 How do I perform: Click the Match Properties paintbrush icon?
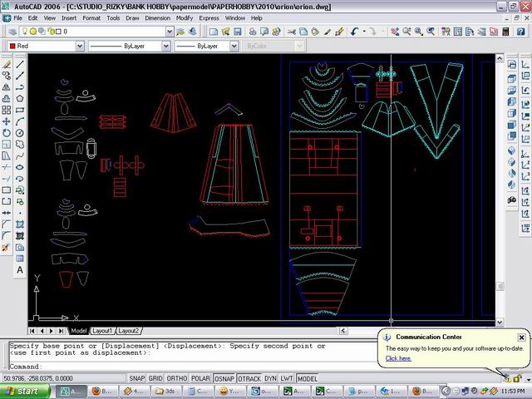click(327, 32)
